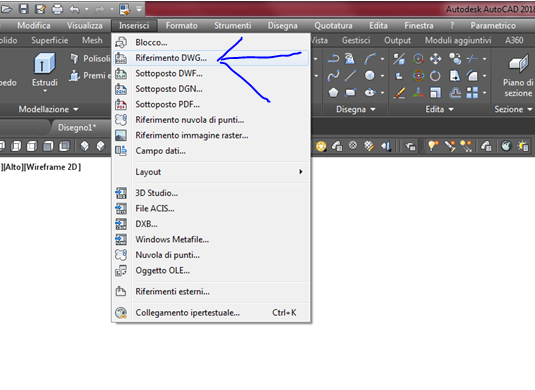Image resolution: width=535 pixels, height=390 pixels.
Task: Select the Helix tool in Disegna panel
Action: click(x=350, y=59)
